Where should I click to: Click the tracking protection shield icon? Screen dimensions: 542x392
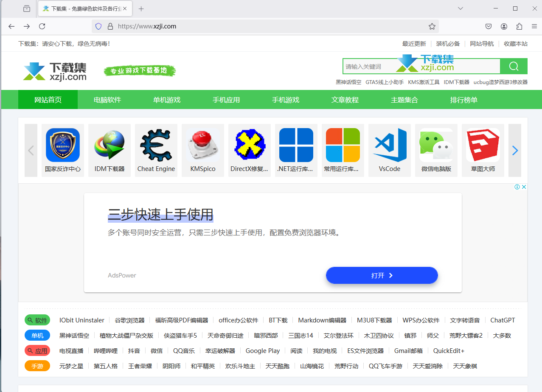[98, 26]
